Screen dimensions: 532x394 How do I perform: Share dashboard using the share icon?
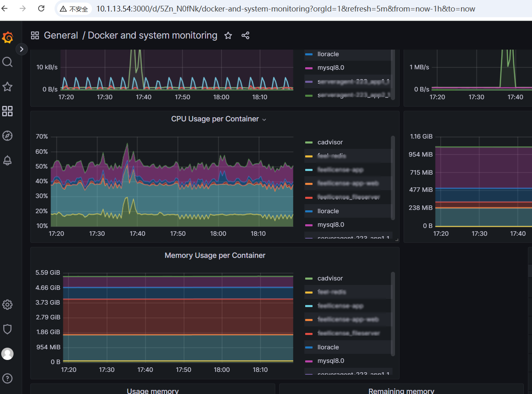pyautogui.click(x=245, y=36)
